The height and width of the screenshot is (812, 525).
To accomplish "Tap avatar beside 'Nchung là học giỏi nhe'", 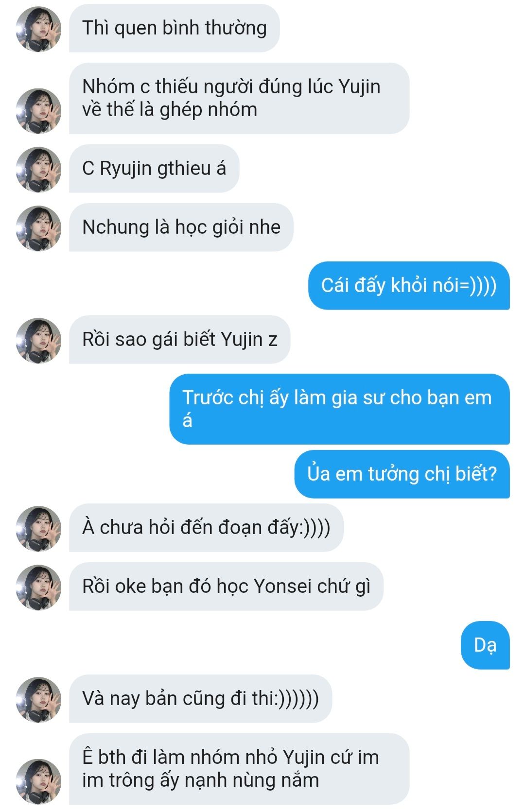I will coord(38,228).
